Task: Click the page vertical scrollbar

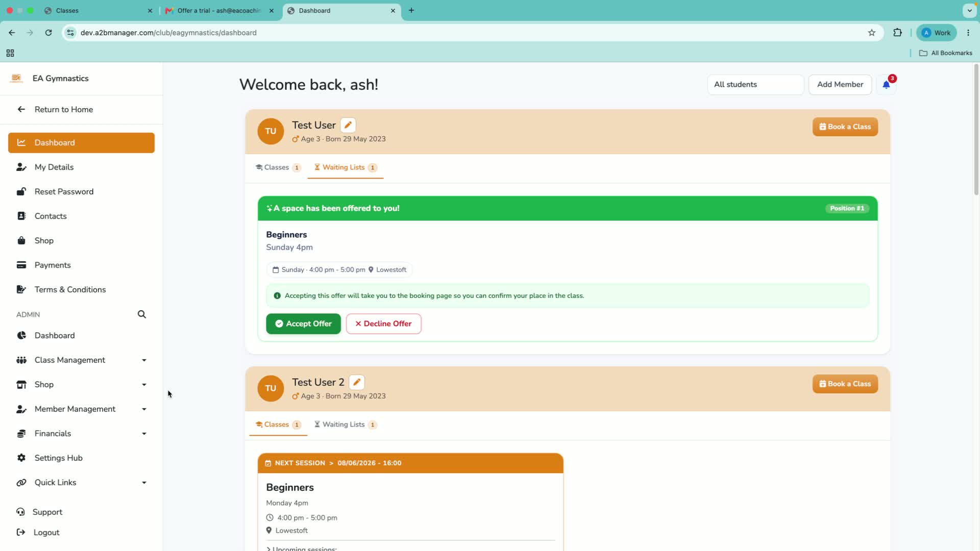Action: pos(976,130)
